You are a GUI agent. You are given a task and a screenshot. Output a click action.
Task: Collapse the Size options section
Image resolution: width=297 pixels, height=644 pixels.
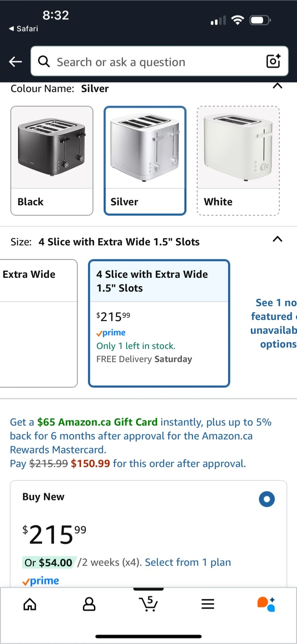[277, 239]
